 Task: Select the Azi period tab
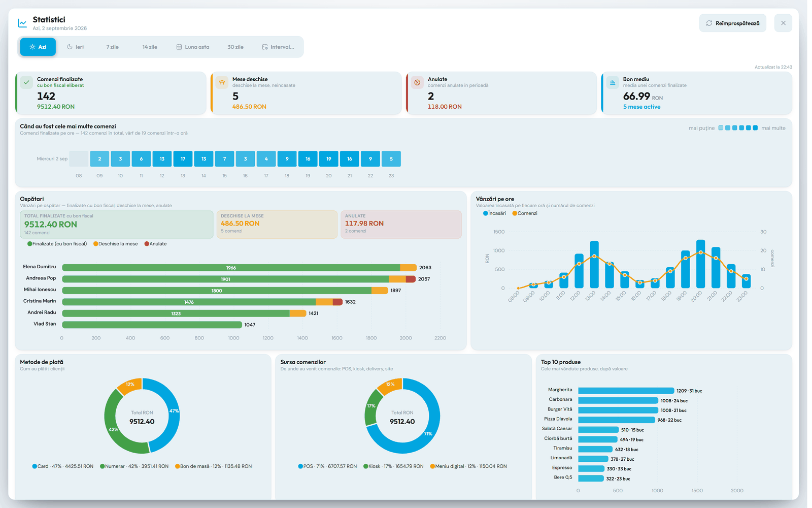click(x=38, y=47)
